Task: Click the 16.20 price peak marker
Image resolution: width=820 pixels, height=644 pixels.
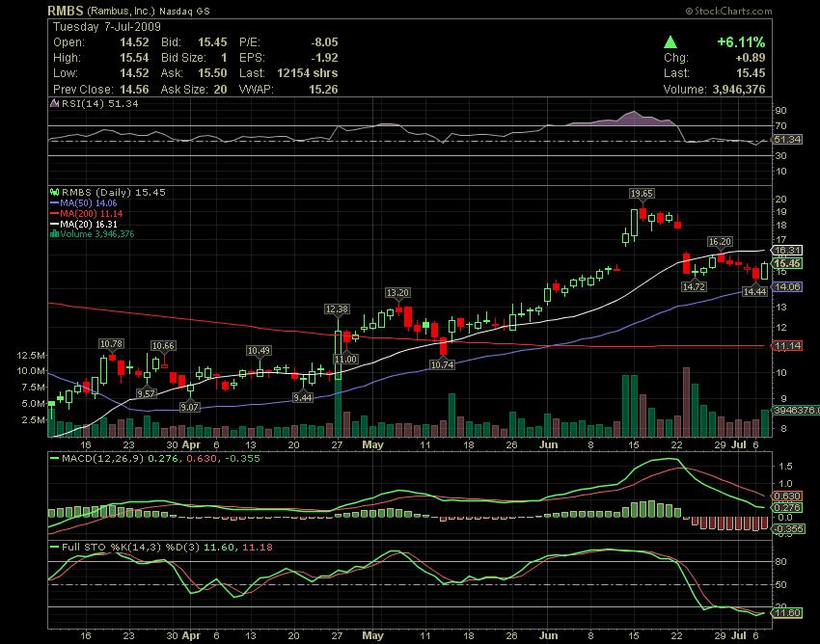Action: [x=720, y=241]
